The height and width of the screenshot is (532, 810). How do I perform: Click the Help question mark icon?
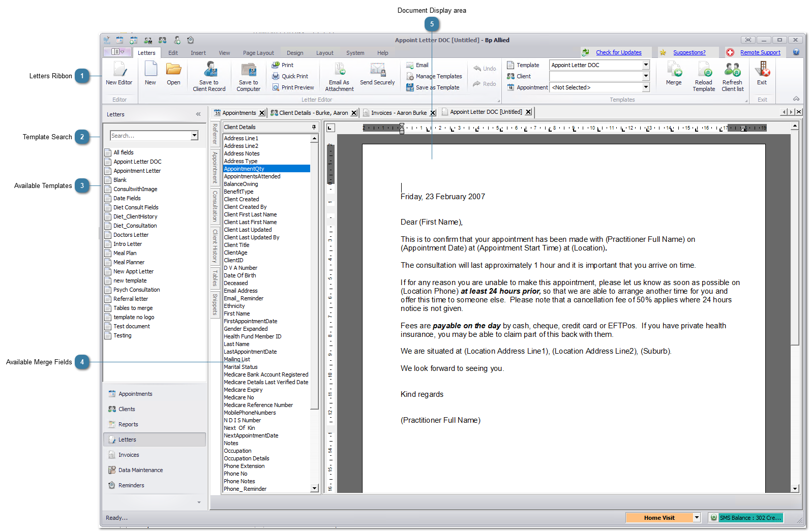796,52
